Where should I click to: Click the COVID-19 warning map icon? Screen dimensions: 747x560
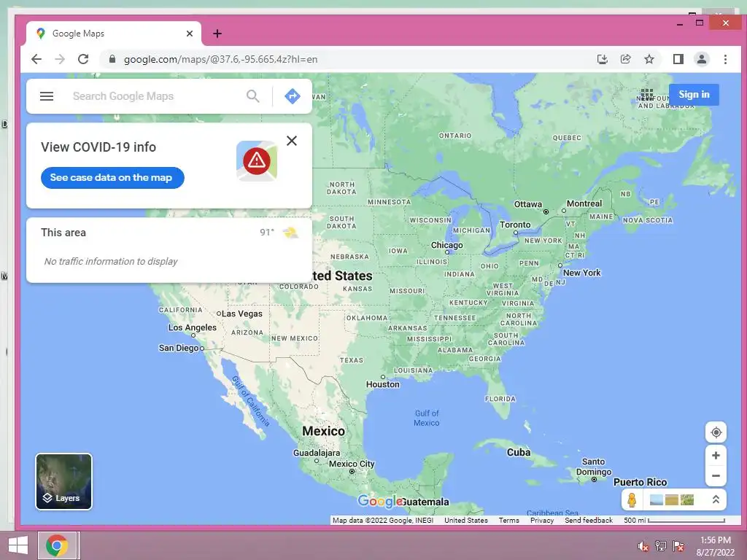[257, 161]
